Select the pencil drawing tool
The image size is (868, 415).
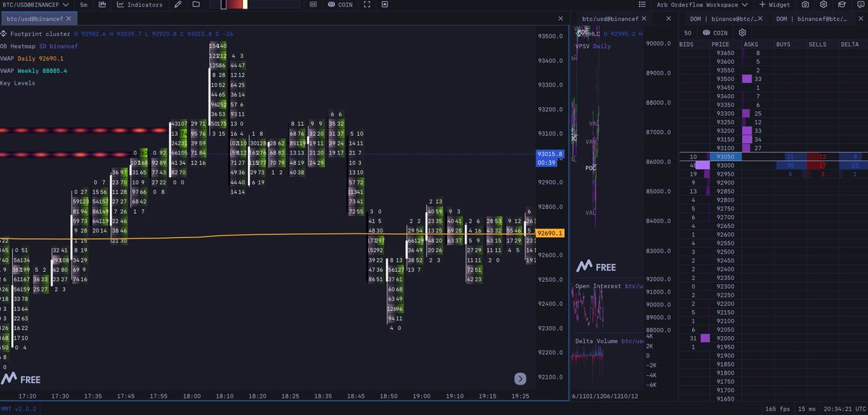tap(178, 5)
